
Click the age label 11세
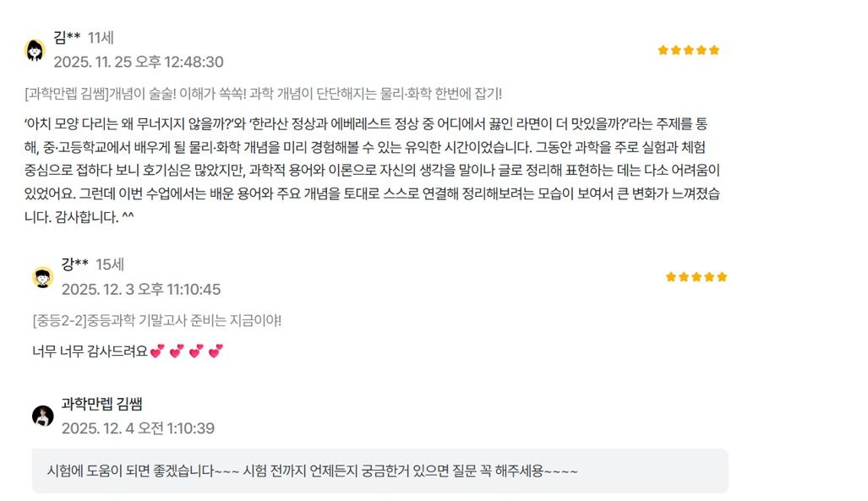pyautogui.click(x=101, y=37)
